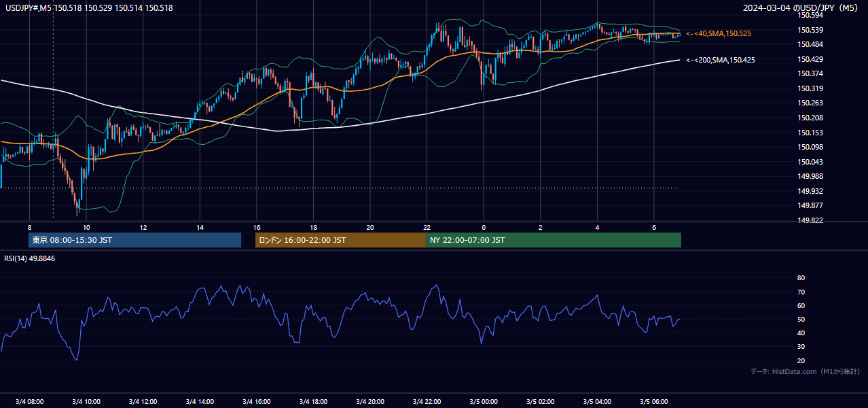Screen dimensions: 868x408
Task: Click the RSI 80 level label
Action: point(801,278)
